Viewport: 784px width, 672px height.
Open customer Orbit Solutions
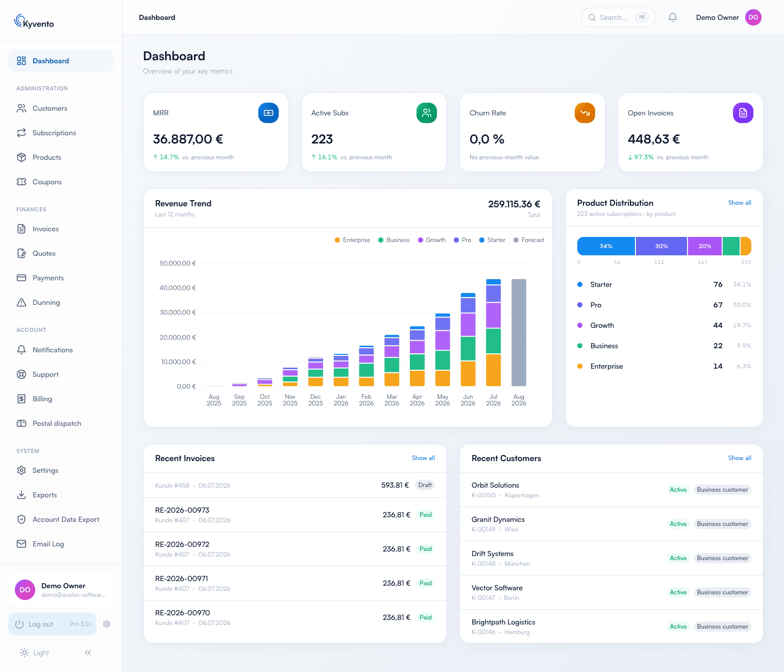click(611, 490)
